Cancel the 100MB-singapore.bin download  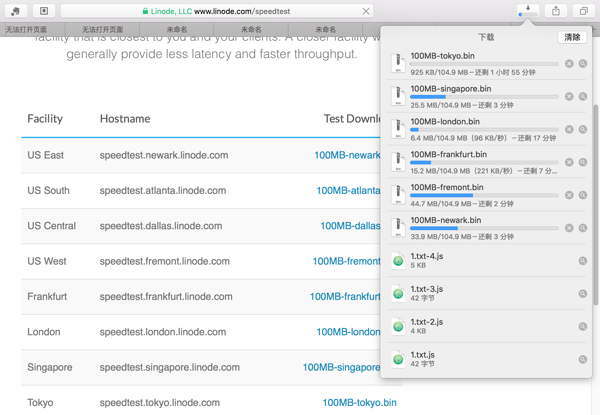point(569,97)
